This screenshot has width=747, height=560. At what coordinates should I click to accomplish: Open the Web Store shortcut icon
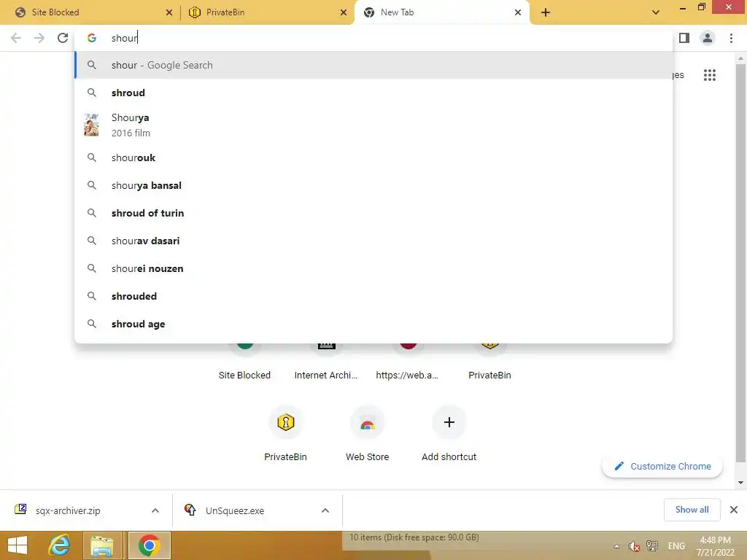(x=368, y=422)
